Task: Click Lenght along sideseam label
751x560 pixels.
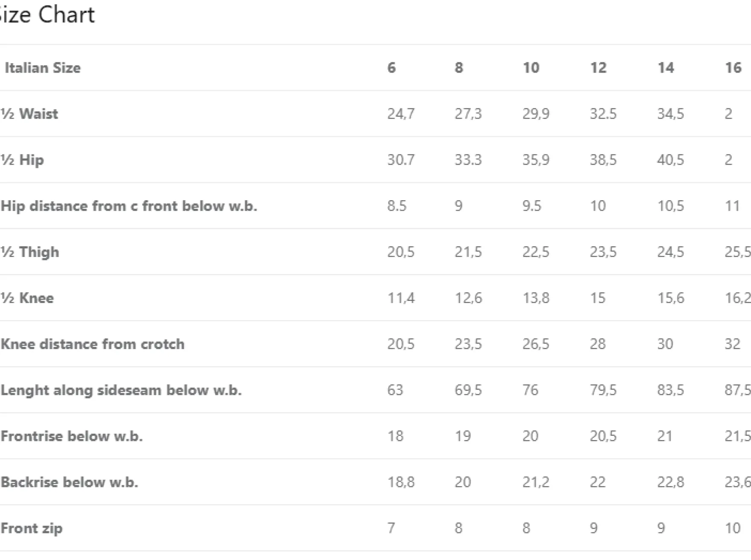Action: pyautogui.click(x=121, y=391)
